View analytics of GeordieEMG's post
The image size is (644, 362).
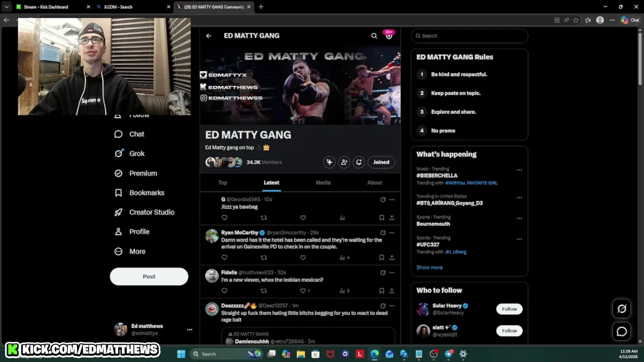pyautogui.click(x=342, y=218)
